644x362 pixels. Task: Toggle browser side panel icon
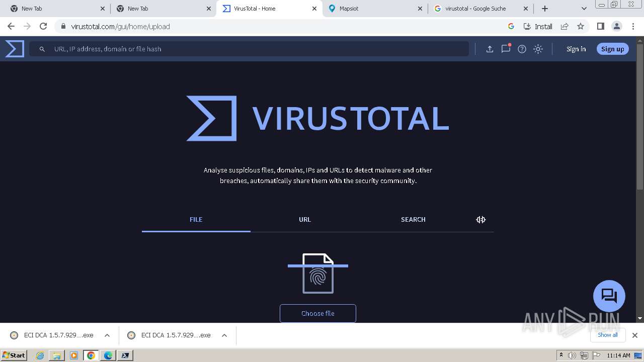point(600,26)
